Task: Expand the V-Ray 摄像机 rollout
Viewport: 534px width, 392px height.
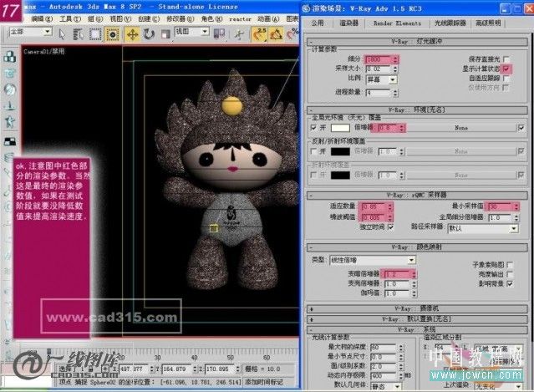Action: pos(417,309)
